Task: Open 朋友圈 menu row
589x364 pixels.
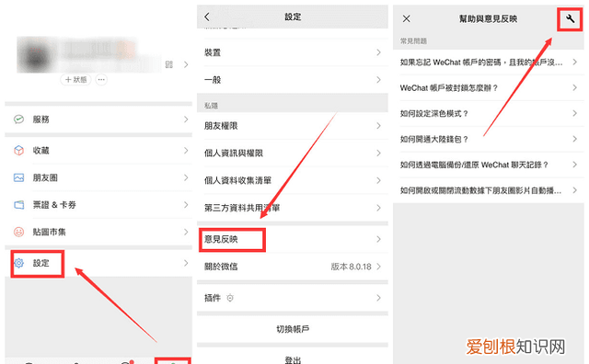Action: point(98,177)
